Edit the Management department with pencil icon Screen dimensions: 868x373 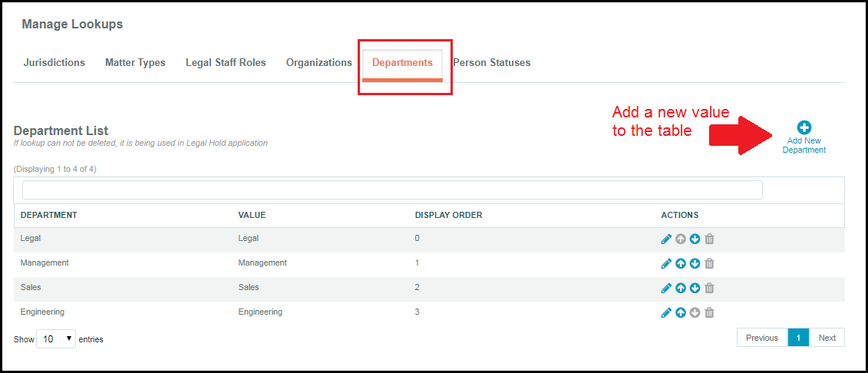(x=666, y=264)
